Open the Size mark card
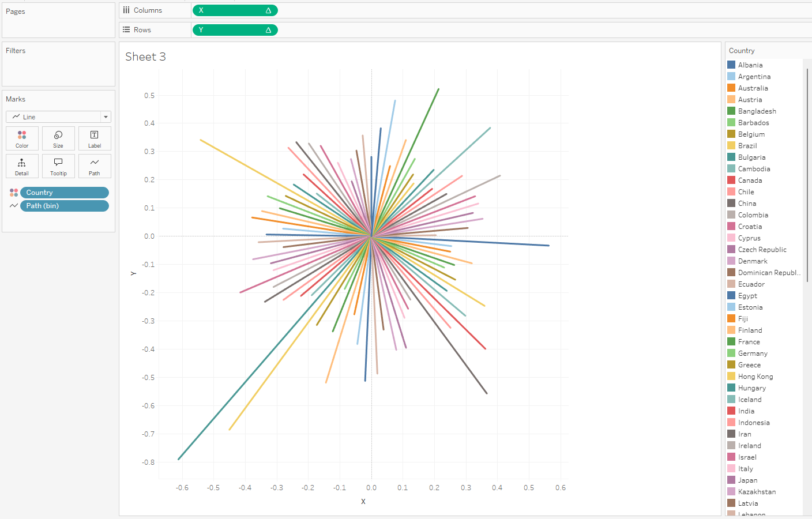Viewport: 812px width, 519px height. coord(58,138)
